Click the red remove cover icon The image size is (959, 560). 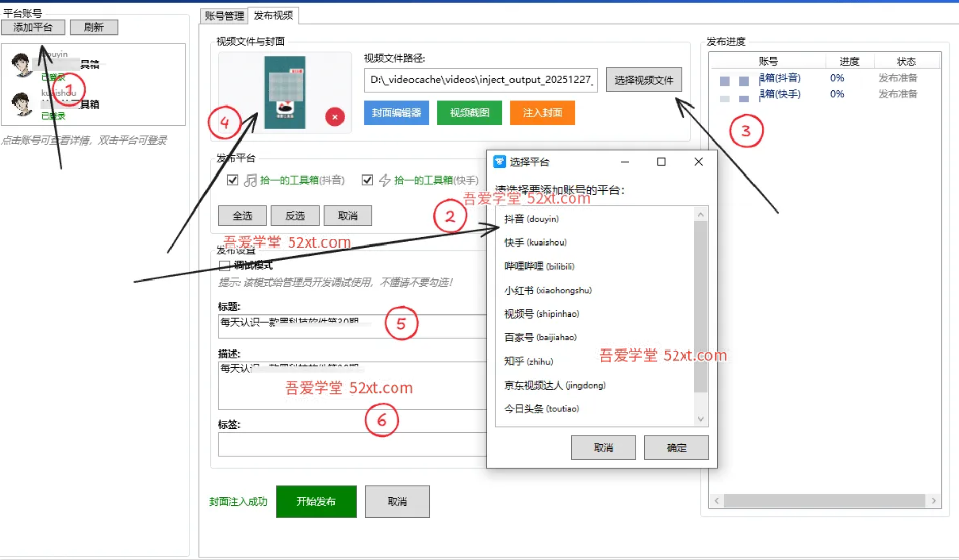pyautogui.click(x=335, y=117)
